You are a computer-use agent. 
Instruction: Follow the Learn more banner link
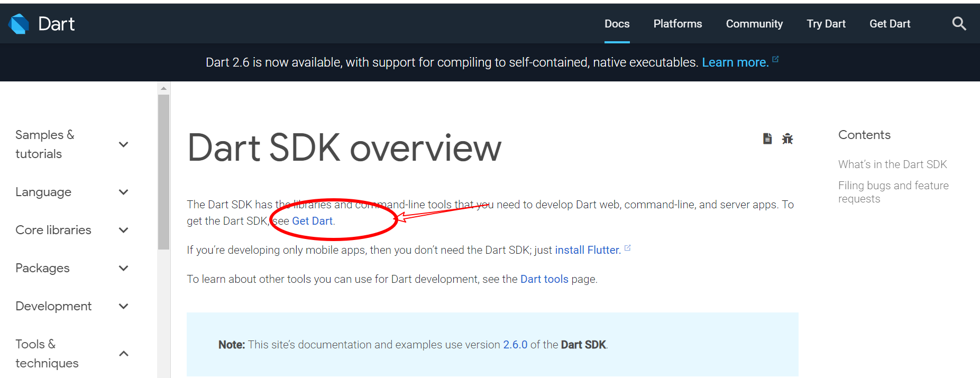tap(735, 62)
